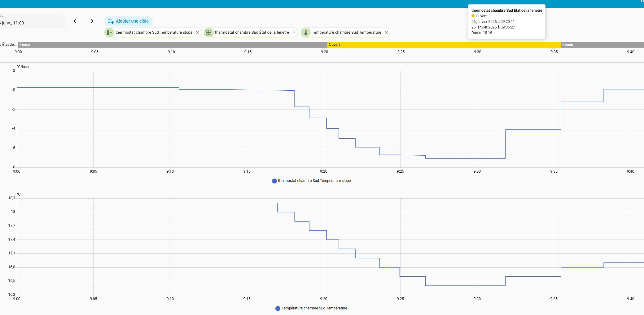This screenshot has width=644, height=315.
Task: Select the first grey Fermé timeline segment
Action: coord(172,45)
